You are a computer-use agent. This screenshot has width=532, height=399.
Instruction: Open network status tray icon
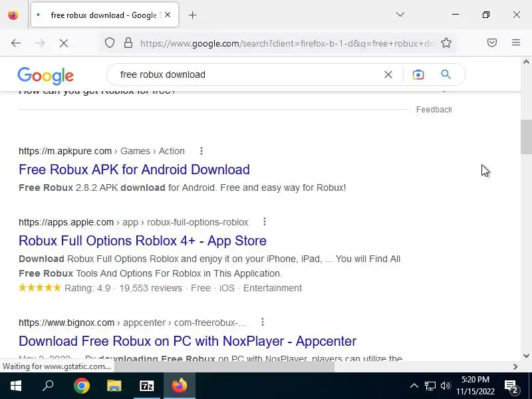[x=430, y=386]
